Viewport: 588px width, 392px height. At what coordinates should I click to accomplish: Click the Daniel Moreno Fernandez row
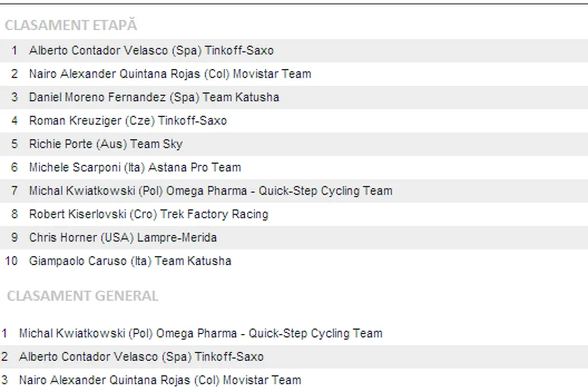(154, 97)
